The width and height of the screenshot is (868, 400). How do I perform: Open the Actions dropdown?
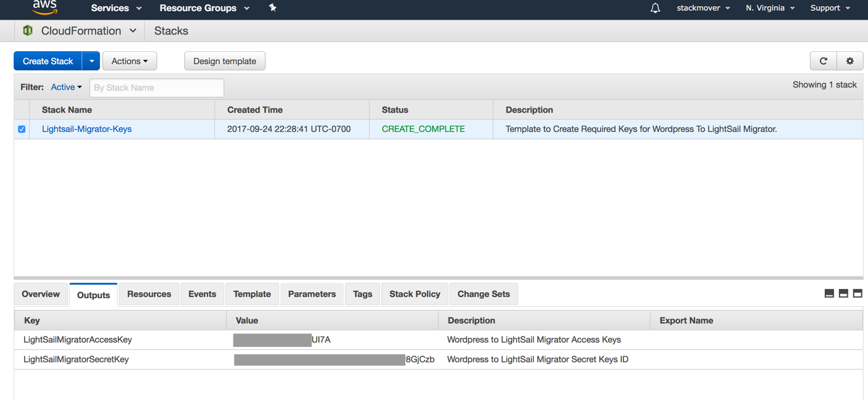pyautogui.click(x=129, y=61)
